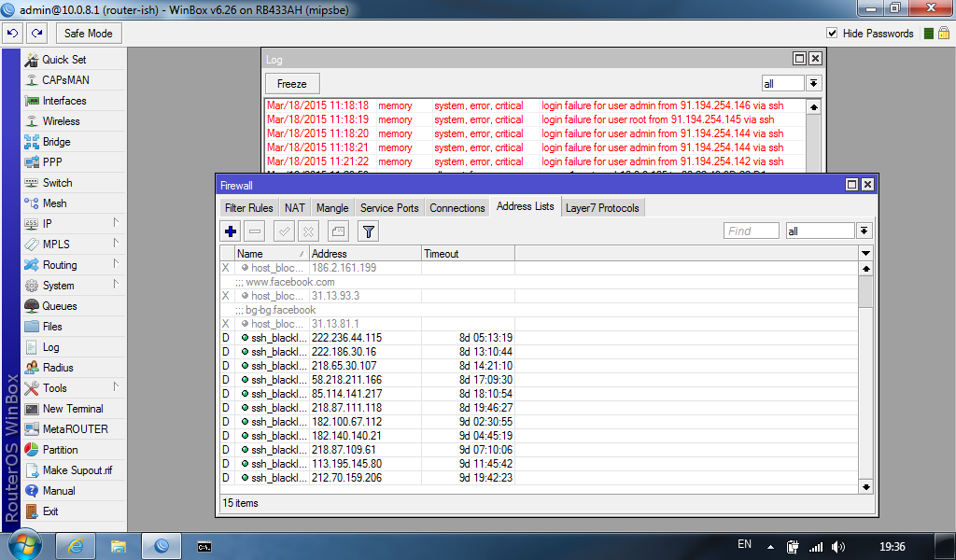Expand the IP submenu
956x560 pixels.
[x=116, y=224]
